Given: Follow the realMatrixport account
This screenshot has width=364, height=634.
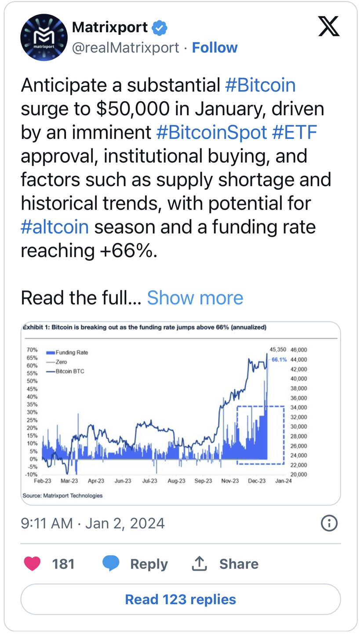Looking at the screenshot, I should (x=215, y=47).
